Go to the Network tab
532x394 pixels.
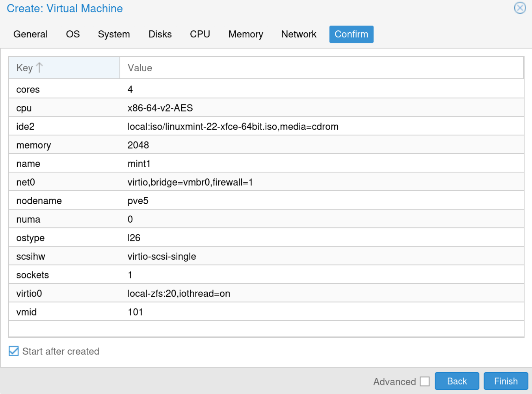[x=299, y=34]
